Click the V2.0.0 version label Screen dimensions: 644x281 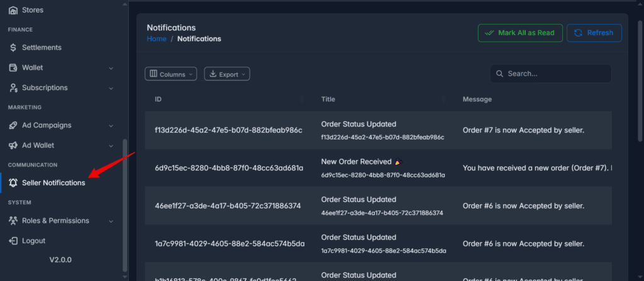(x=60, y=260)
